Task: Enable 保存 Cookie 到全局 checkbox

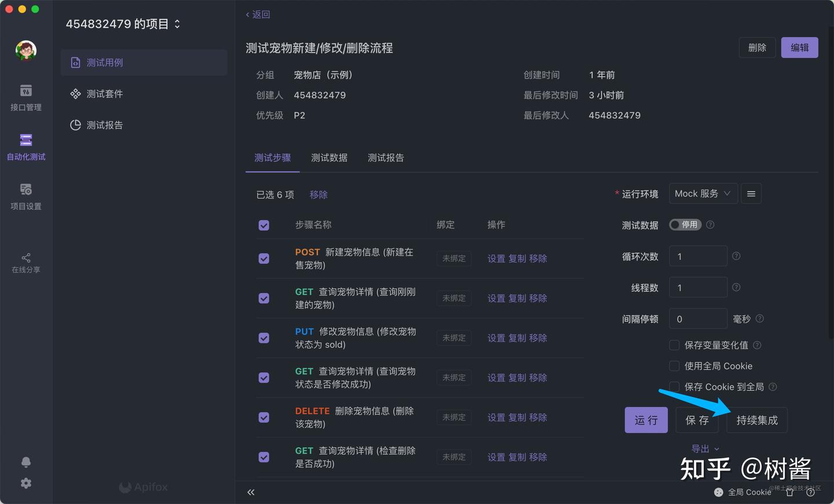Action: point(674,387)
